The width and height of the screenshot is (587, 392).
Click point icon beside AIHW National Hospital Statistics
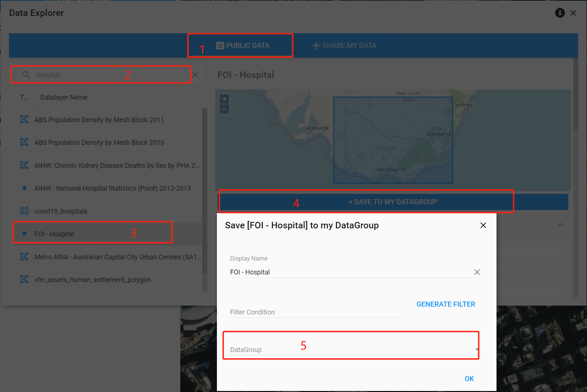(x=24, y=188)
